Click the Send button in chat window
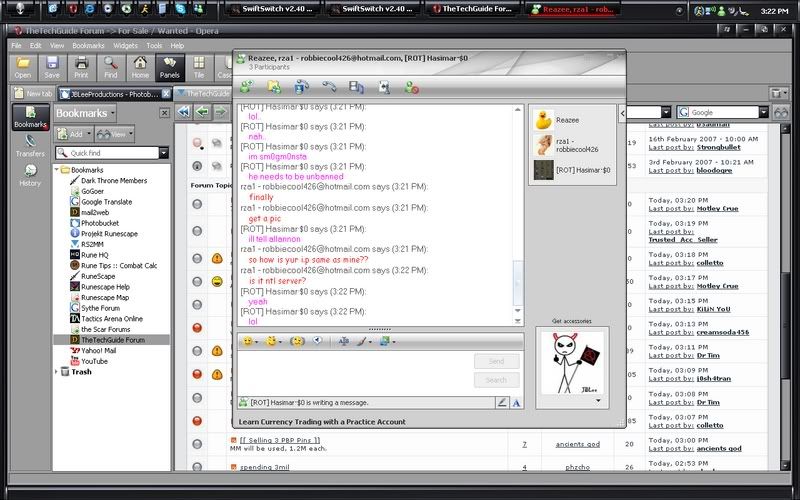 [496, 361]
